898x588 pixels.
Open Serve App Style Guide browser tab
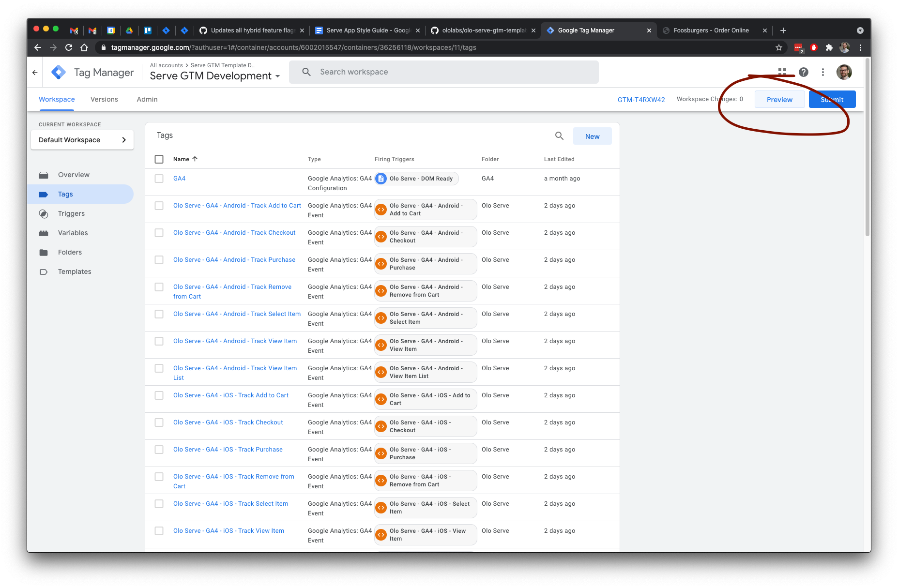[x=367, y=30]
